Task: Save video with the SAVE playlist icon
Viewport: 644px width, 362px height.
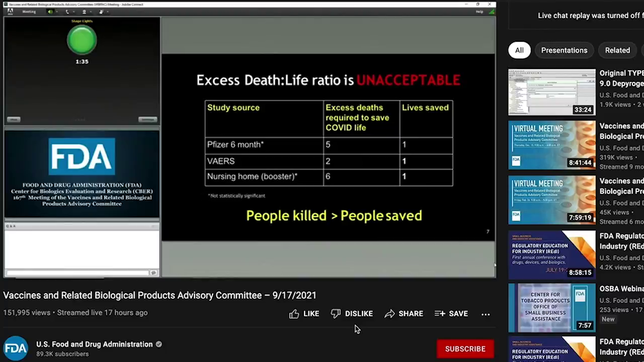Action: tap(440, 314)
